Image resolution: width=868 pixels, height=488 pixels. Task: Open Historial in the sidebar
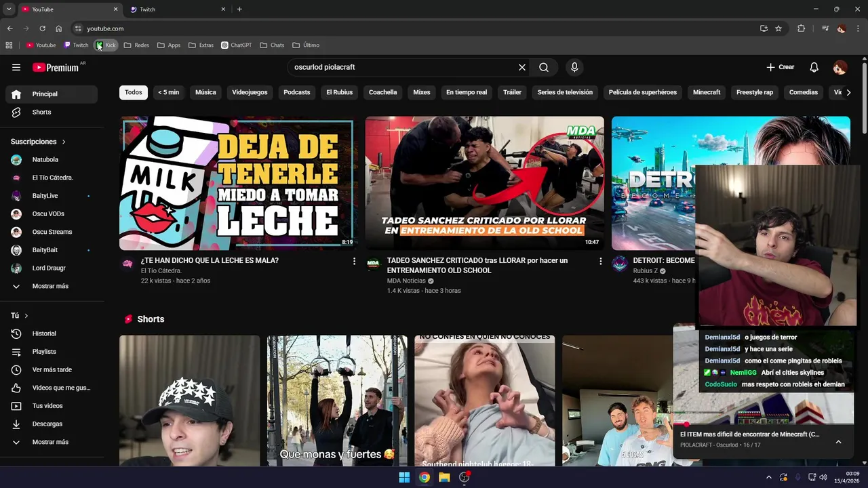click(51, 333)
